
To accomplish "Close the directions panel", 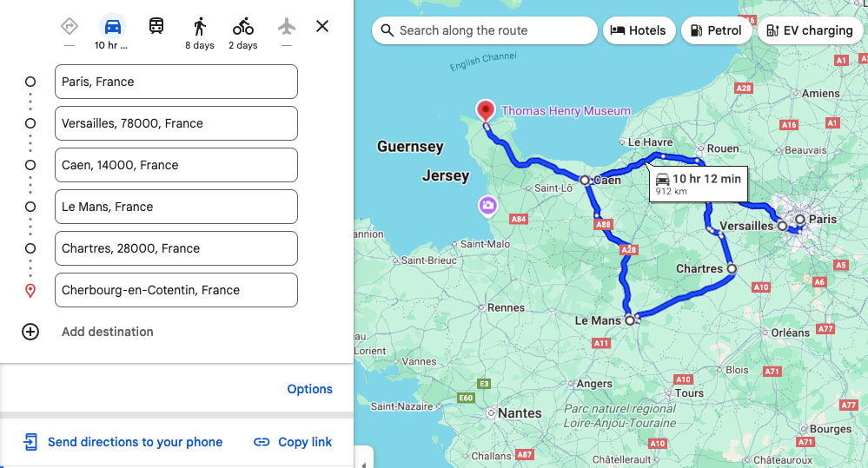I will 322,26.
